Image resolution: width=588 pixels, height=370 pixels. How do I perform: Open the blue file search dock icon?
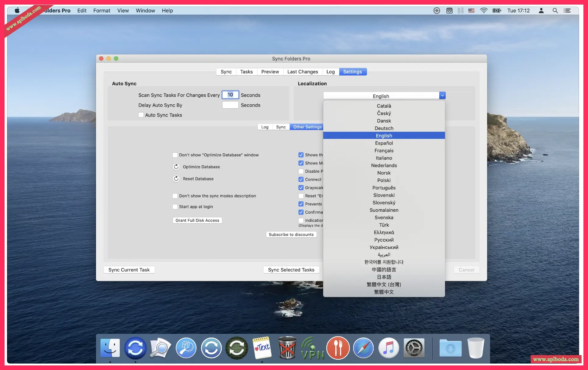(186, 348)
